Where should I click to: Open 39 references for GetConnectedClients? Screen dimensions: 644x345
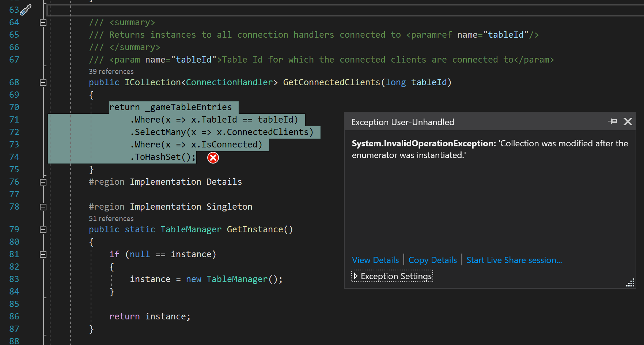click(x=111, y=71)
